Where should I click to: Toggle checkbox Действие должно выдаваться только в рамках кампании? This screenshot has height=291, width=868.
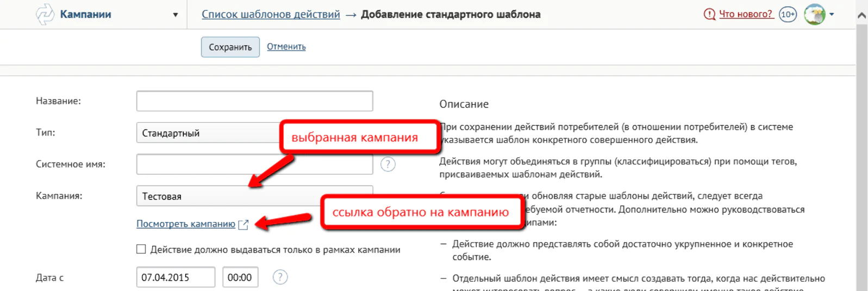tap(141, 249)
